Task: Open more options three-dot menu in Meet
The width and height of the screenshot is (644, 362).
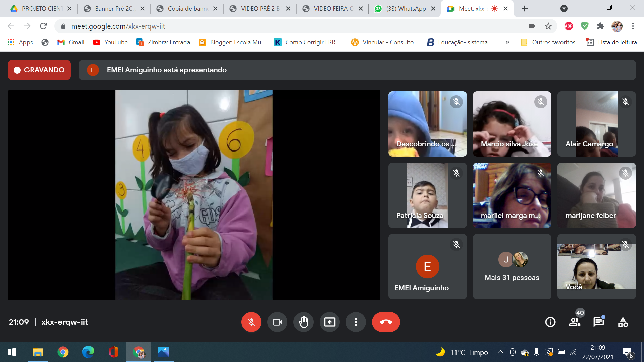Action: pos(356,322)
